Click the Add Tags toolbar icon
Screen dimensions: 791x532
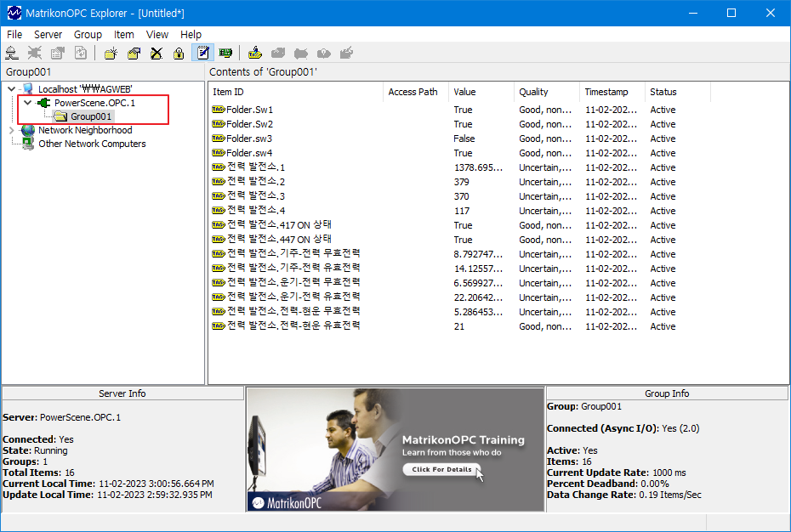(x=255, y=54)
